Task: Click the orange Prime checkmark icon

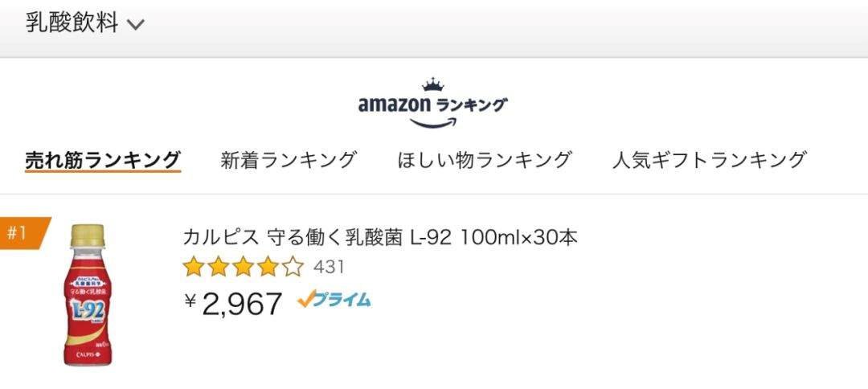Action: coord(305,300)
